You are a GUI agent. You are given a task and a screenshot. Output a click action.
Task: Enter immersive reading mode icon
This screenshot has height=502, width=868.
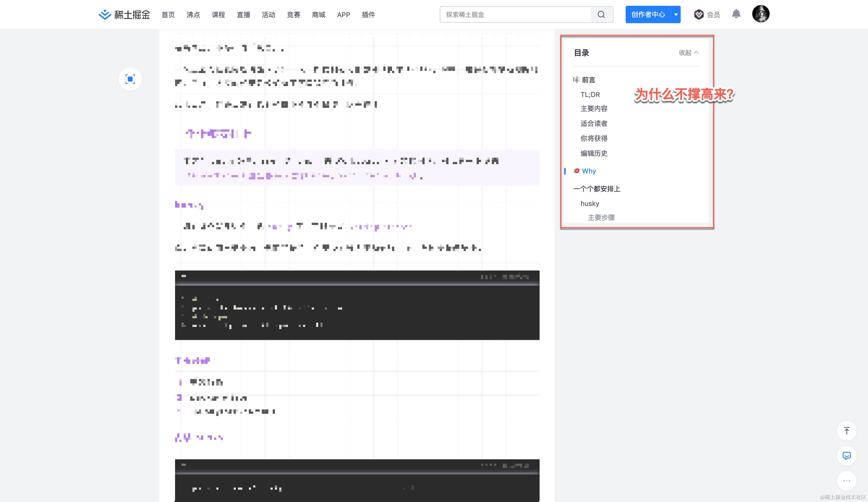tap(130, 79)
